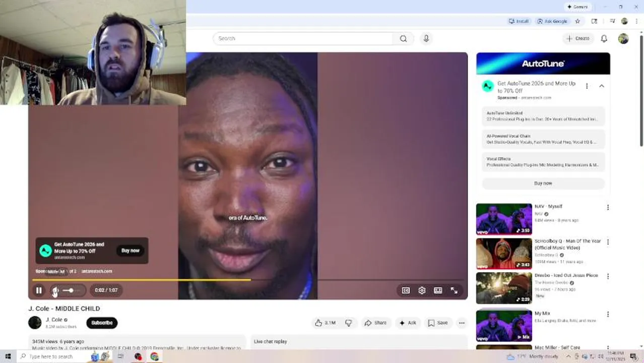Open options for Iced Out Jesus Piece

point(608,276)
